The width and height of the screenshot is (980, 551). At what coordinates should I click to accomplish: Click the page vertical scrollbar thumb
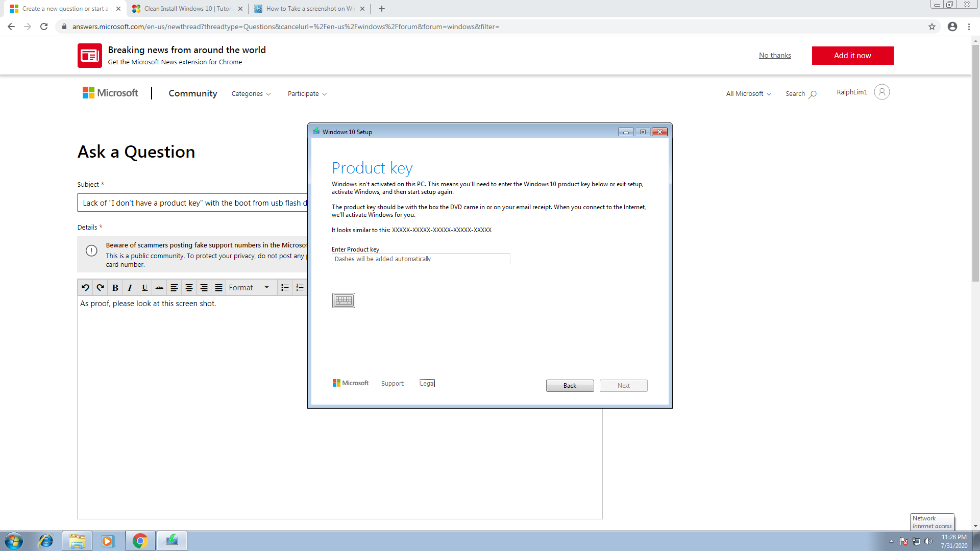(x=975, y=163)
